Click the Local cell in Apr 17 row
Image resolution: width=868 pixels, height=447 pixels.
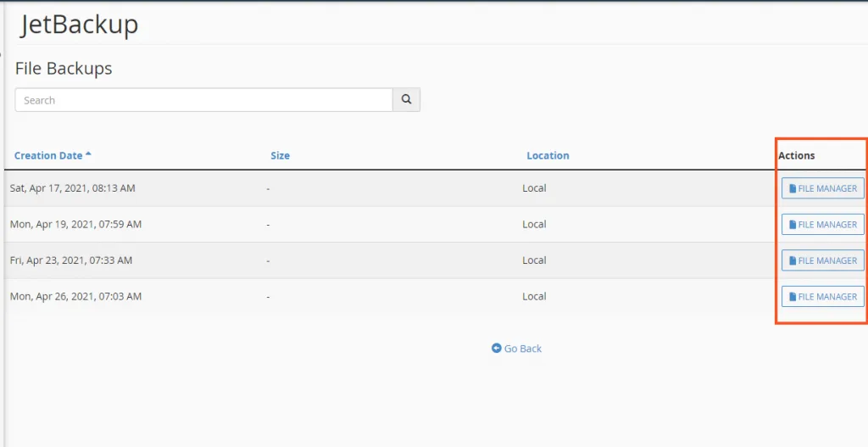tap(534, 188)
